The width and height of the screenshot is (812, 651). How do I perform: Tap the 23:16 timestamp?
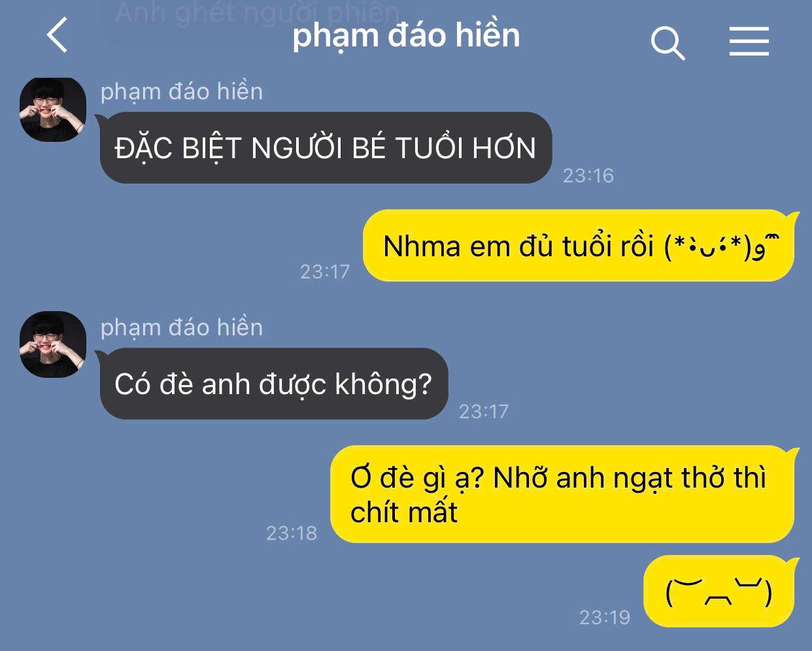click(588, 175)
